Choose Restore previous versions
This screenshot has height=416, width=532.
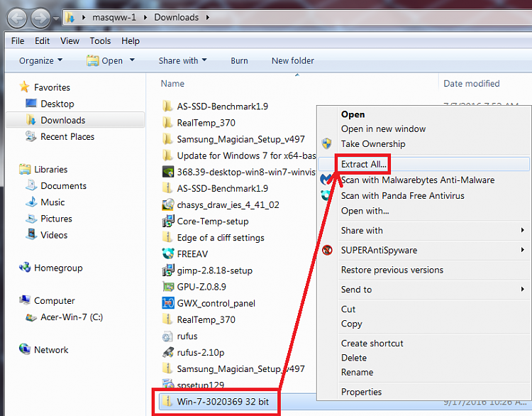coord(392,270)
